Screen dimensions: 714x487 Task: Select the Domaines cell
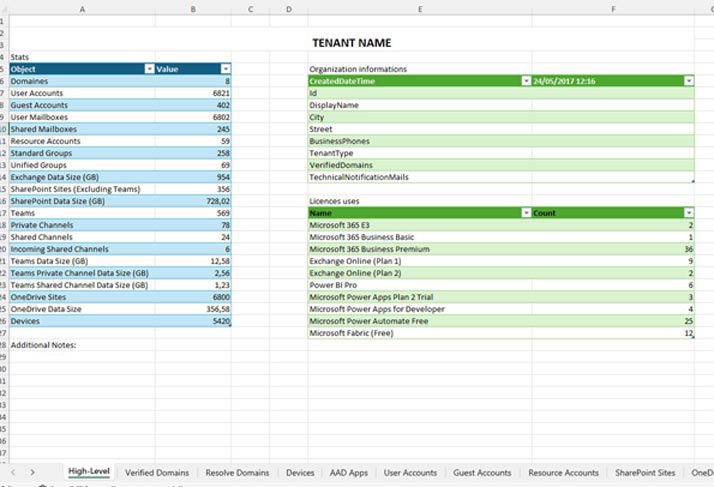pos(82,81)
